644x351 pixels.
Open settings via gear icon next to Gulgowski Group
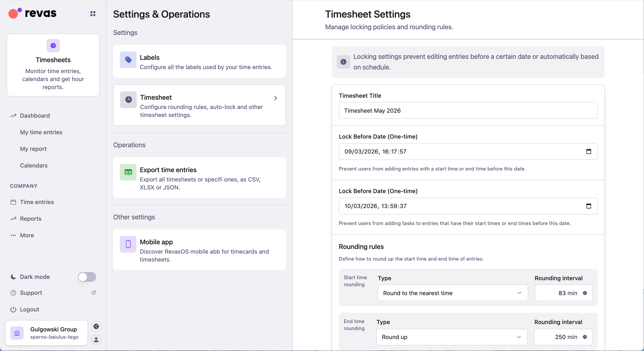[x=96, y=326]
